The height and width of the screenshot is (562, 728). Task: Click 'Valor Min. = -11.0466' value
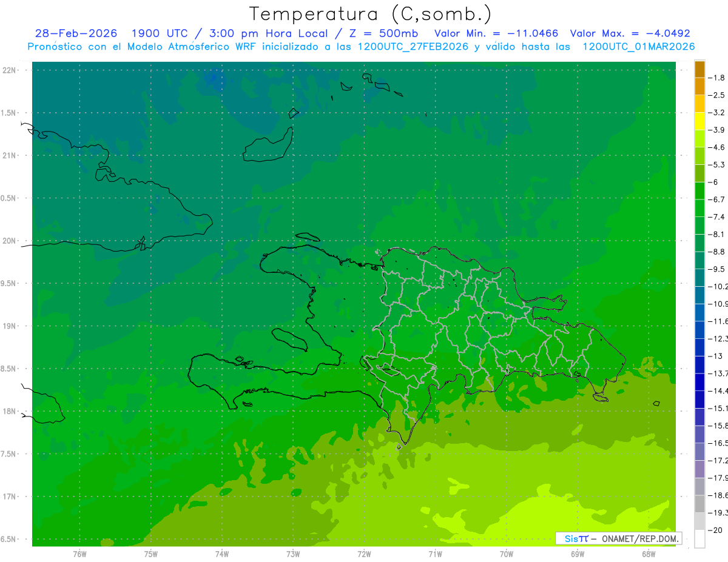496,33
